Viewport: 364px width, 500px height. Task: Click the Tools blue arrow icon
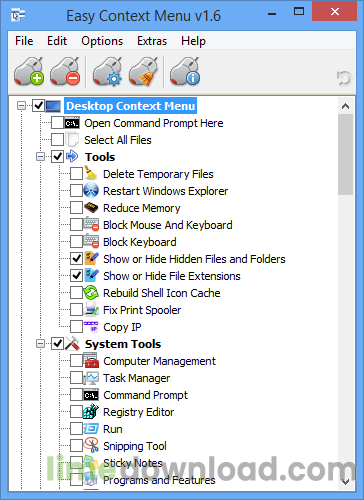click(72, 156)
